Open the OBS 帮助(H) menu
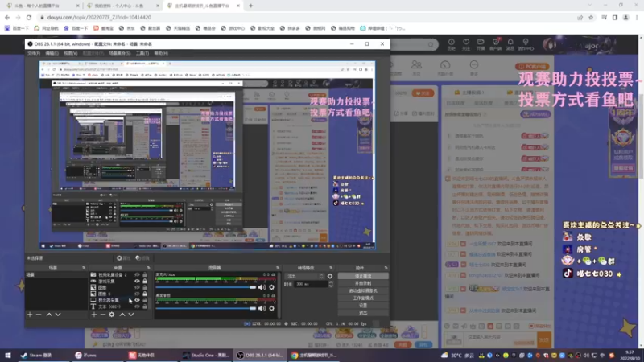644x362 pixels. 161,53
